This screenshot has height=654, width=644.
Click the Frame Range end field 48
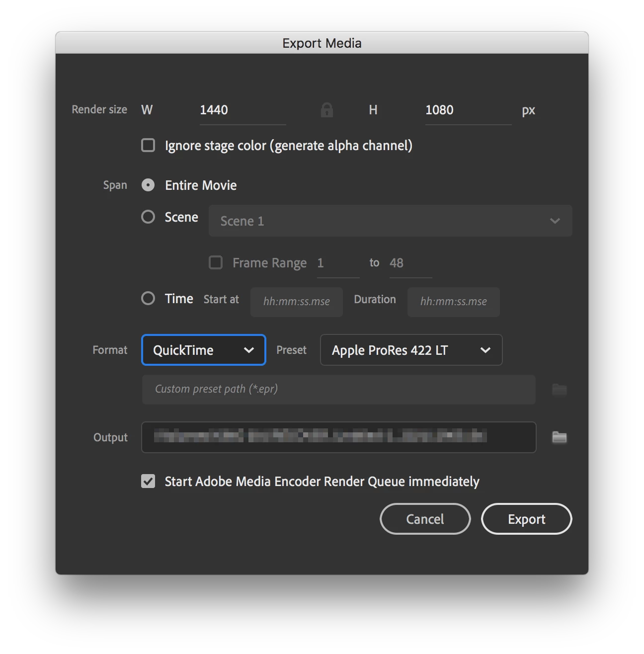pyautogui.click(x=410, y=263)
